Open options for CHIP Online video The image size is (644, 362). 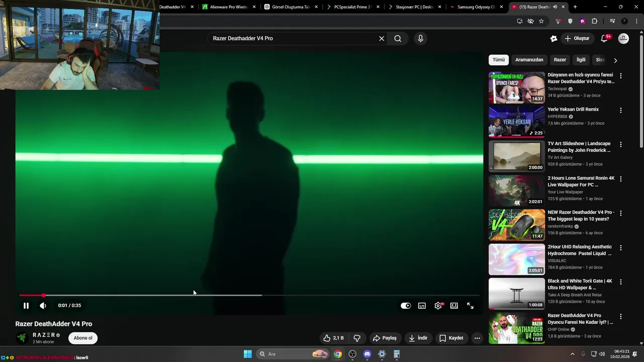(x=620, y=316)
